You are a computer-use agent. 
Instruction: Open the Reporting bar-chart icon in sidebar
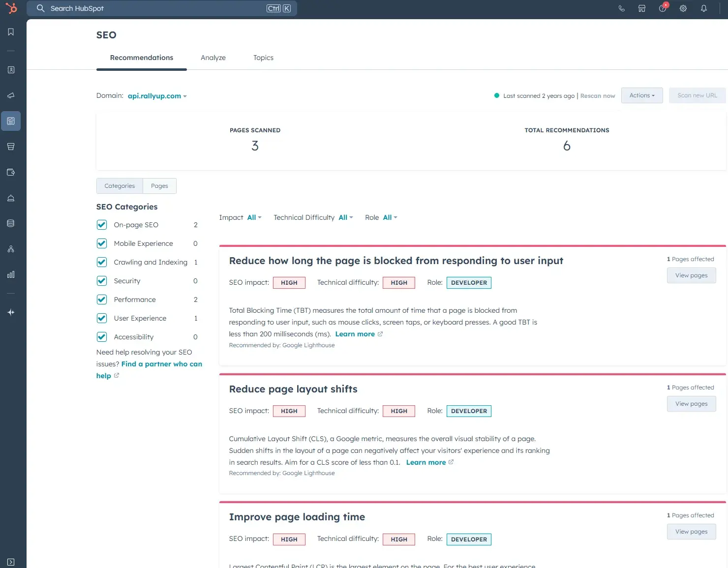10,274
